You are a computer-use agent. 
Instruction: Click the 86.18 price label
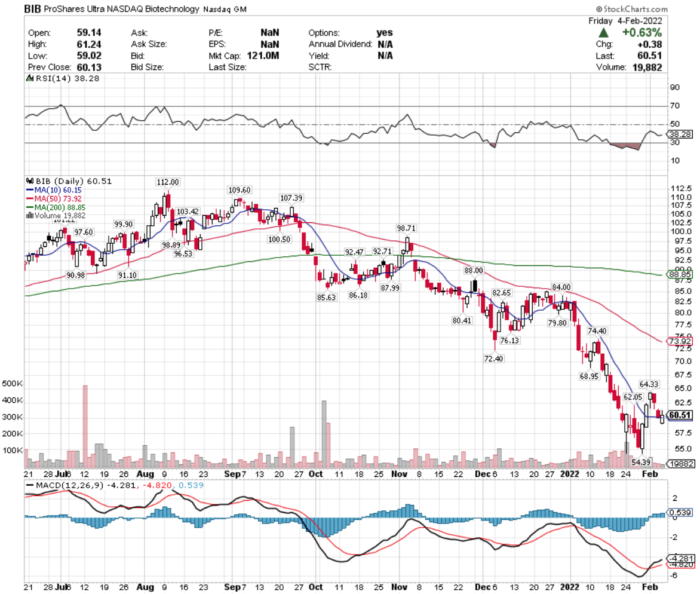coord(358,295)
